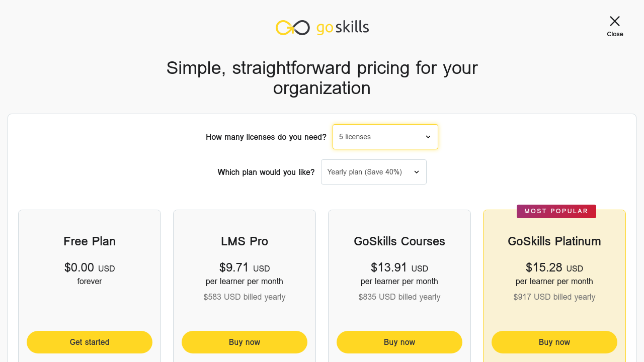Open the number of licenses dropdown
644x362 pixels.
pyautogui.click(x=385, y=137)
